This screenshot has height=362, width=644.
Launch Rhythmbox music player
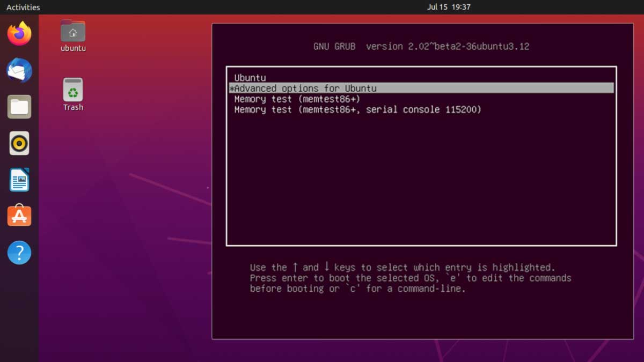[x=19, y=143]
